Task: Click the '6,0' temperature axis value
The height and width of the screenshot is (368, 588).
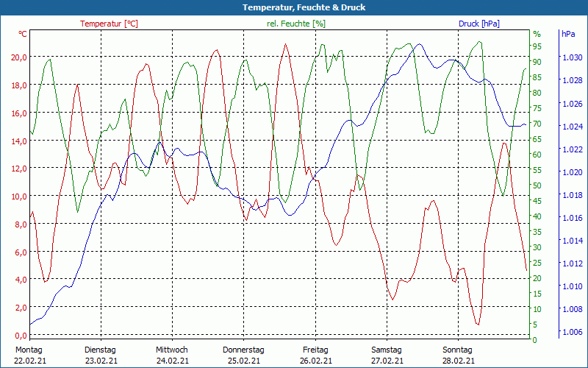Action: click(21, 252)
